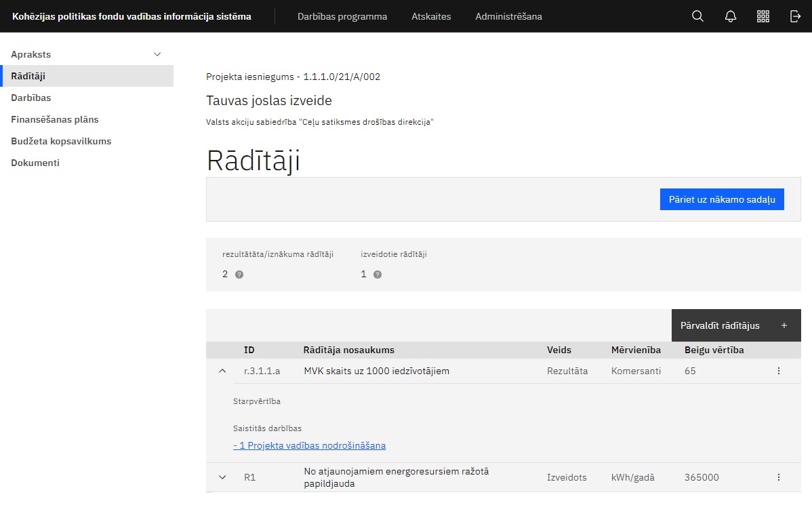Show help for rezultāta/iznākuma rādītāji count
812x505 pixels.
[x=239, y=275]
